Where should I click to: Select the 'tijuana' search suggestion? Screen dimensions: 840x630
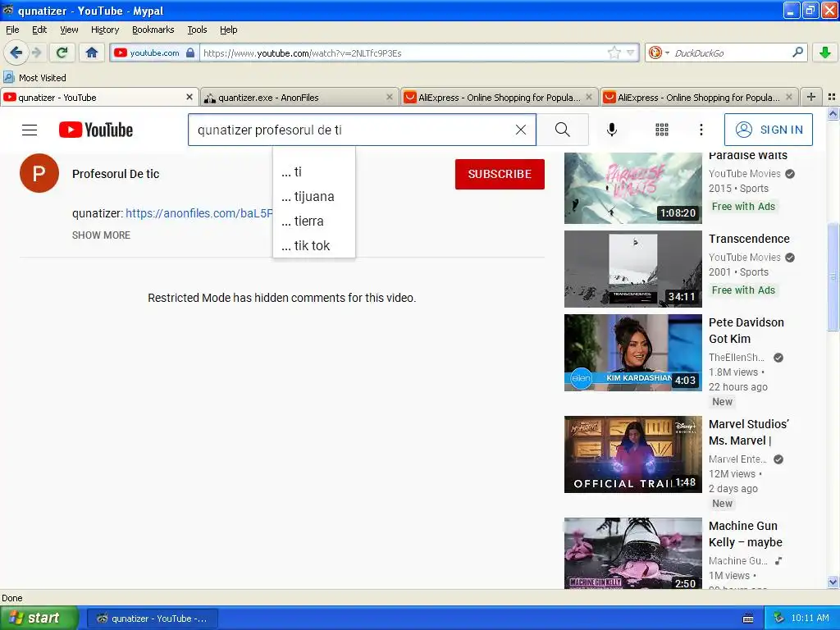[x=314, y=197]
